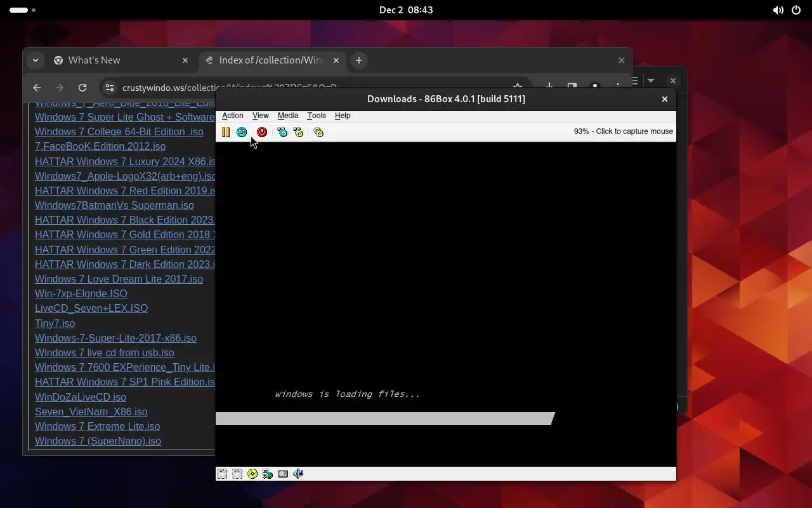Screen dimensions: 812x508
Task: Send Ctrl+Alt+Del to the emulated machine
Action: click(x=282, y=132)
